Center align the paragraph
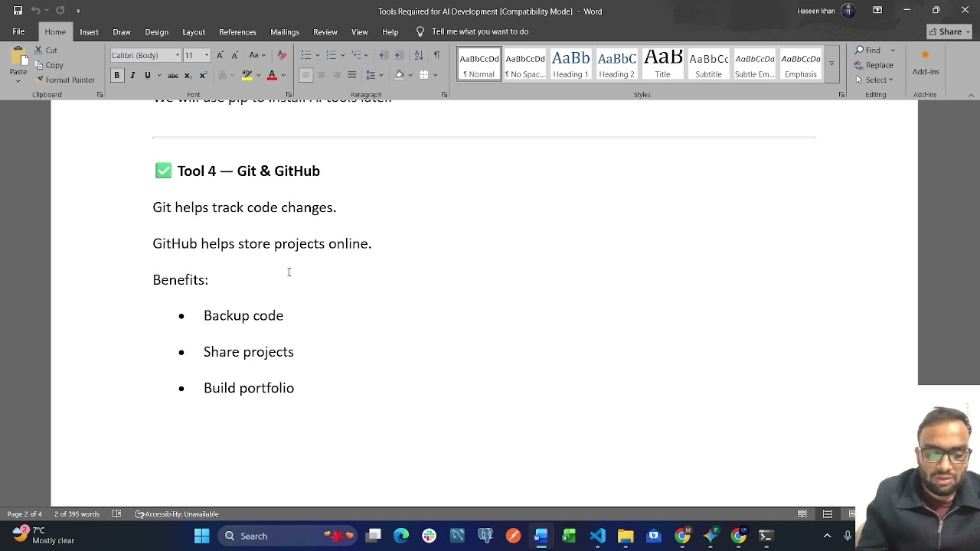The width and height of the screenshot is (980, 551). (321, 75)
